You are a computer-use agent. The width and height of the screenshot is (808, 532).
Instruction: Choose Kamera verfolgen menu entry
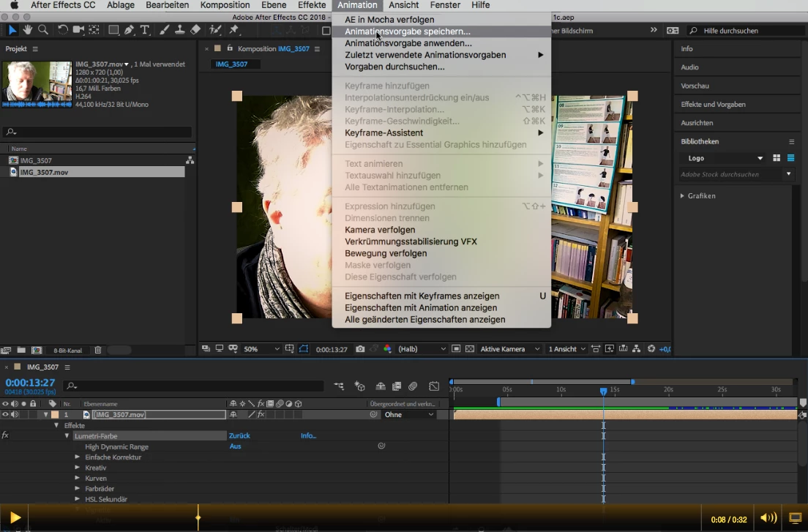[x=441, y=230]
